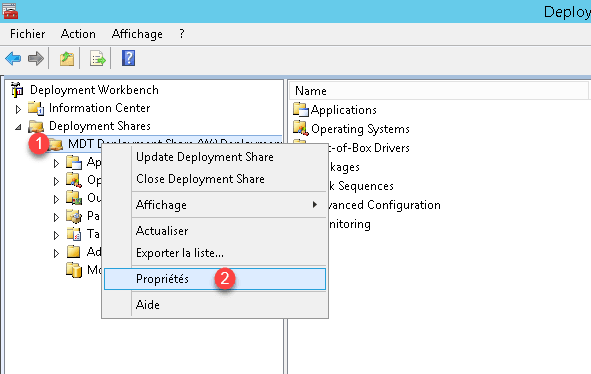This screenshot has height=374, width=591.
Task: Select Aide in the context menu
Action: 215,305
